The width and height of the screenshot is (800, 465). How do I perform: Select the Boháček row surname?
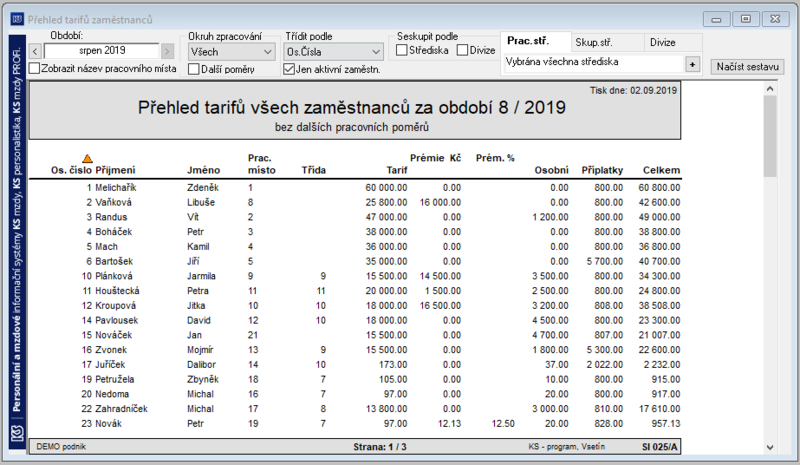[x=113, y=232]
